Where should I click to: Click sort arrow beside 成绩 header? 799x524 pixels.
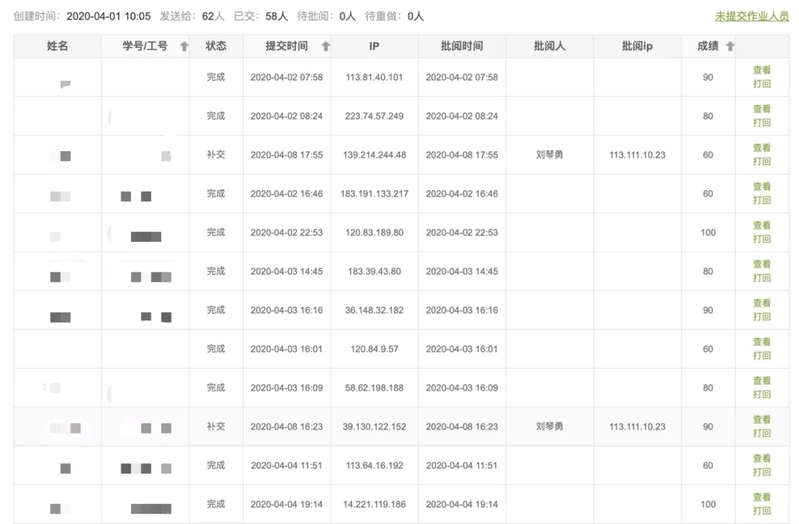coord(730,47)
